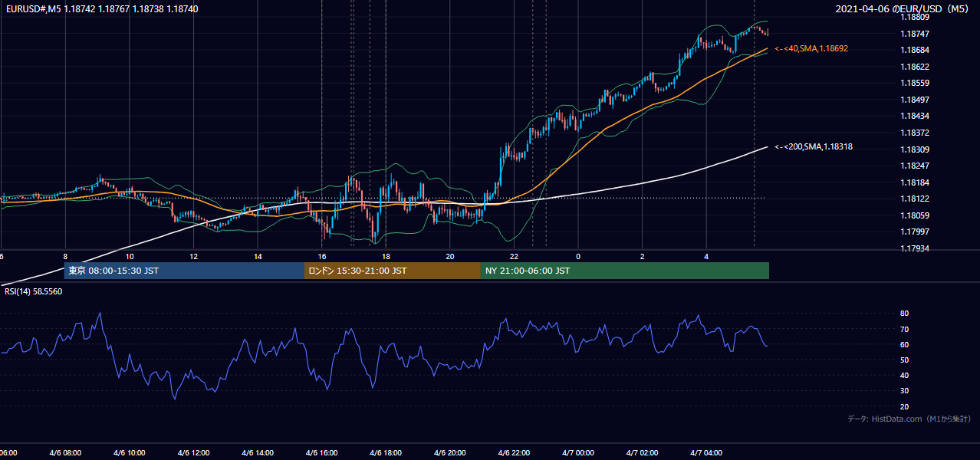Click hour label 14 on chart time axis
This screenshot has width=980, height=460.
(258, 256)
